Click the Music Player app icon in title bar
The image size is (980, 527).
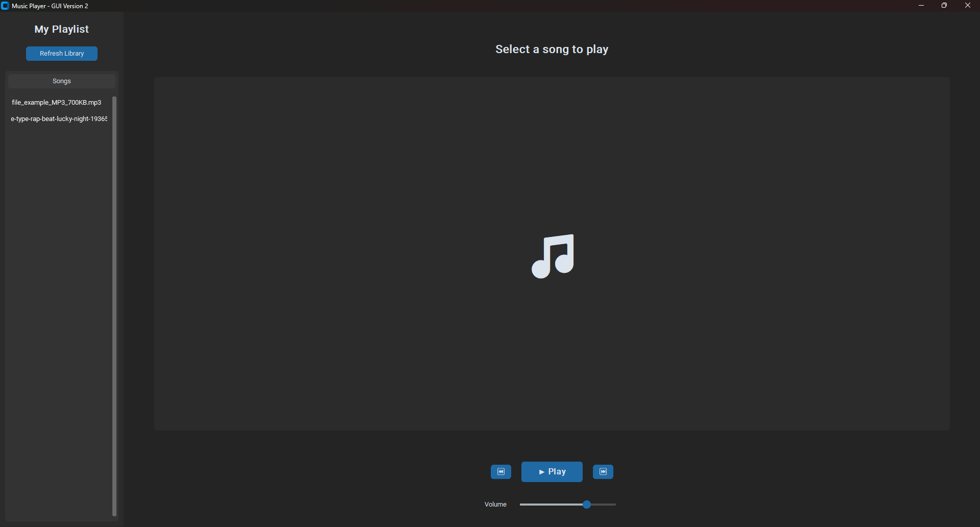tap(5, 6)
